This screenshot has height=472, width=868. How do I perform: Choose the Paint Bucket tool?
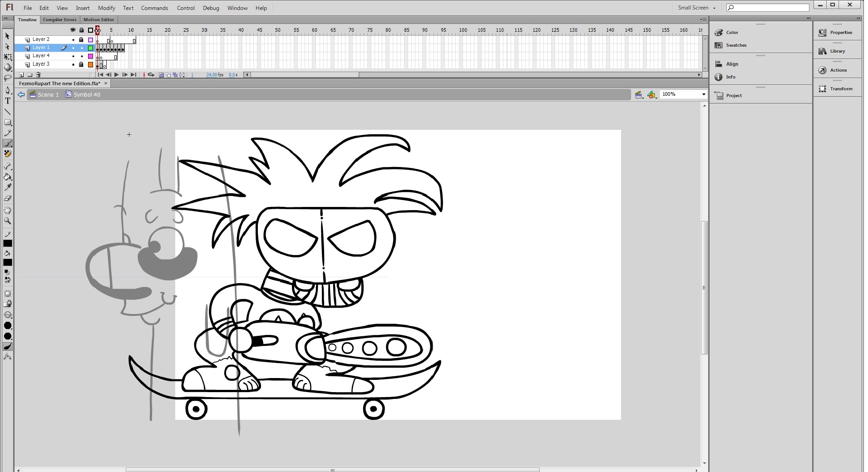8,177
